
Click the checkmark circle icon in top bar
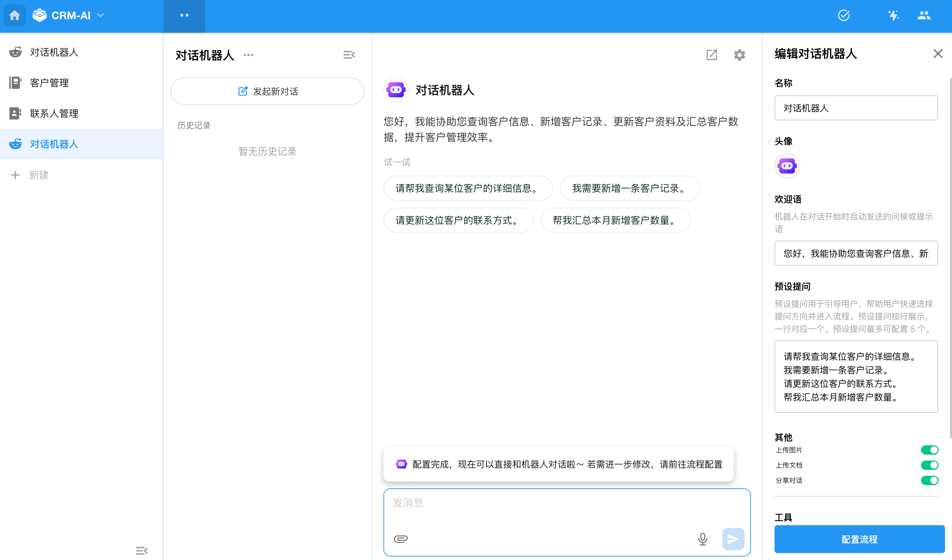pos(843,16)
